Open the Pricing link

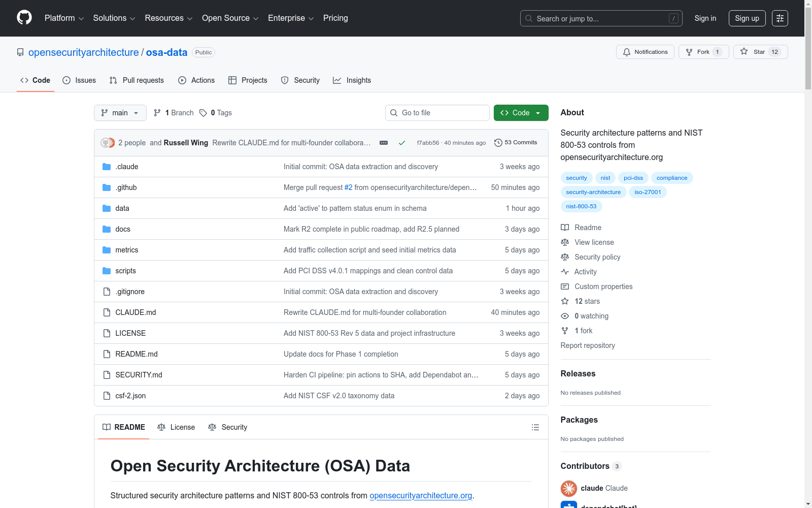335,18
